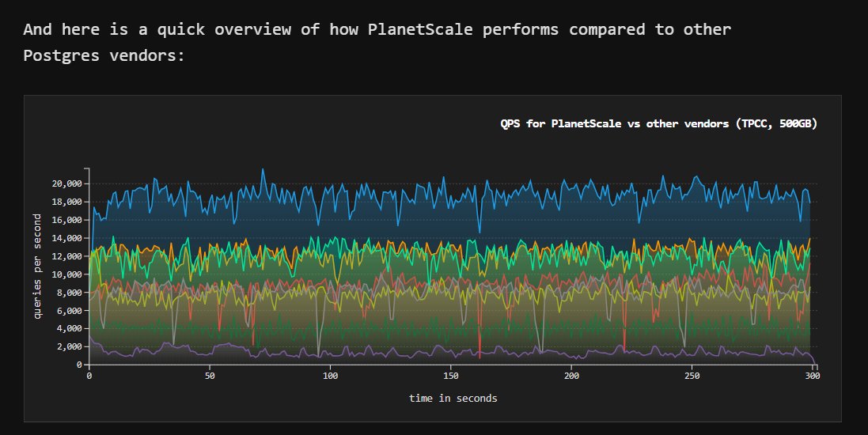Click the 'queries per second' axis label

pos(37,267)
